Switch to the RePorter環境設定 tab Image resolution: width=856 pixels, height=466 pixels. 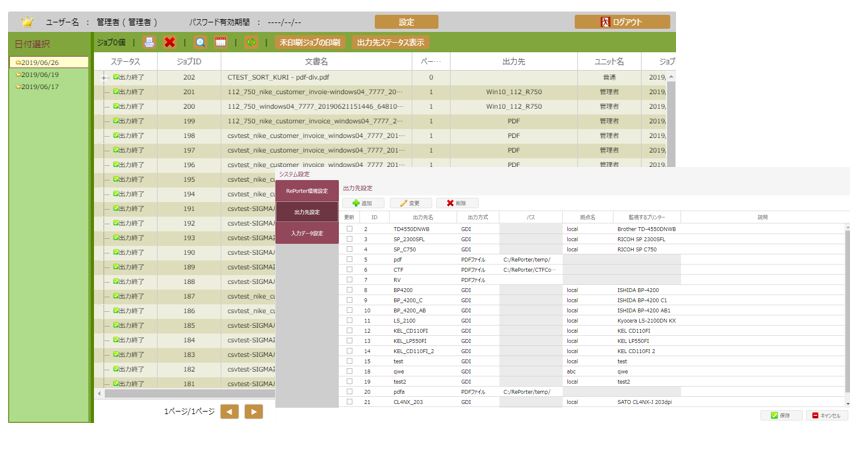[306, 190]
